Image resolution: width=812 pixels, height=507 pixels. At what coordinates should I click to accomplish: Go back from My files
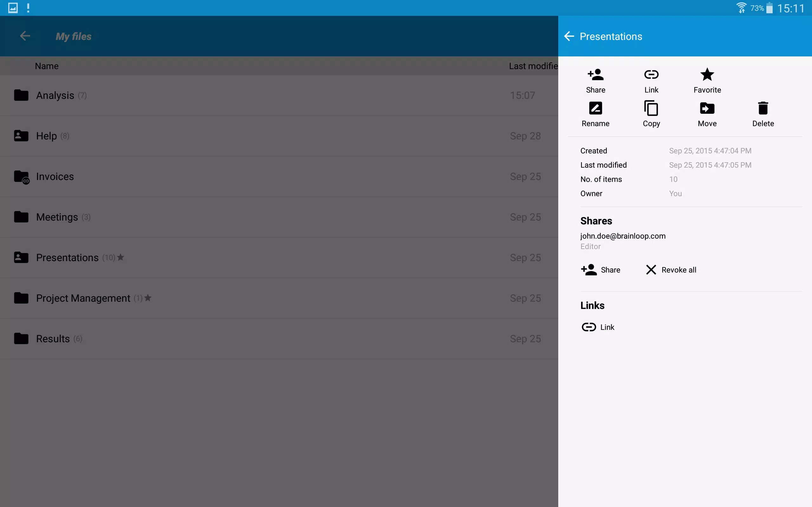25,36
